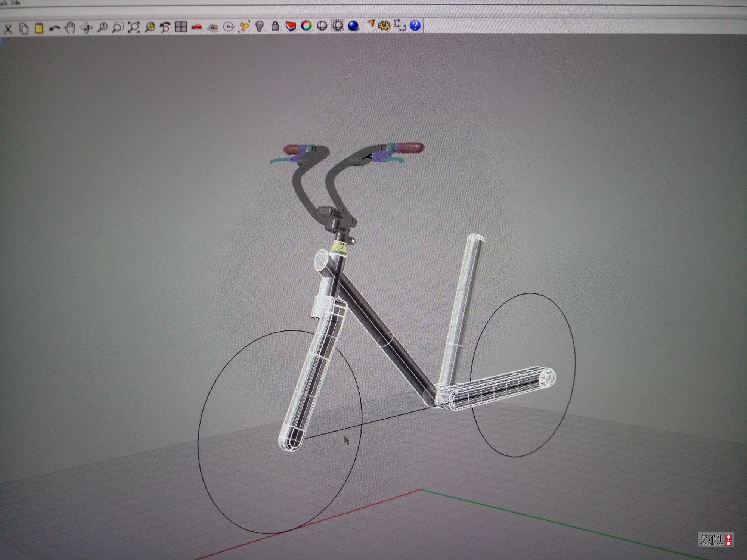This screenshot has width=747, height=560.
Task: Select the right brown handlebar grip
Action: click(410, 147)
